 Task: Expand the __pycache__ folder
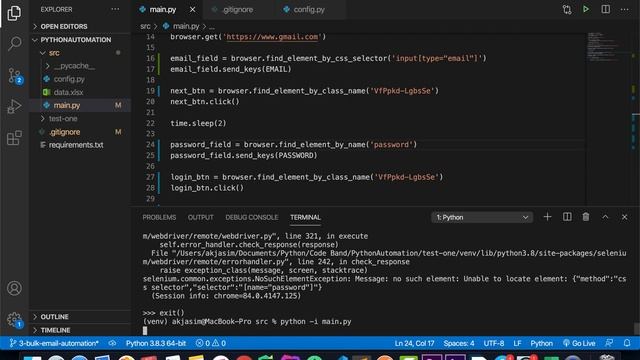pyautogui.click(x=74, y=66)
